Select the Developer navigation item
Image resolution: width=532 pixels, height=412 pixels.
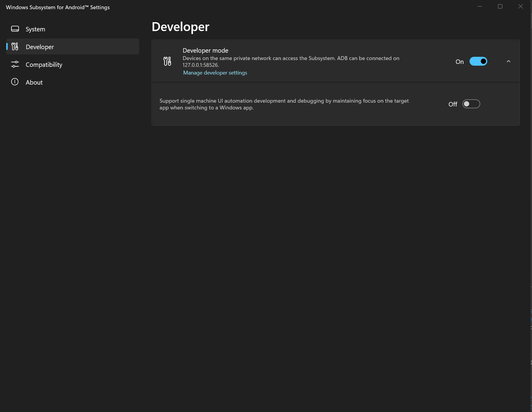[73, 46]
